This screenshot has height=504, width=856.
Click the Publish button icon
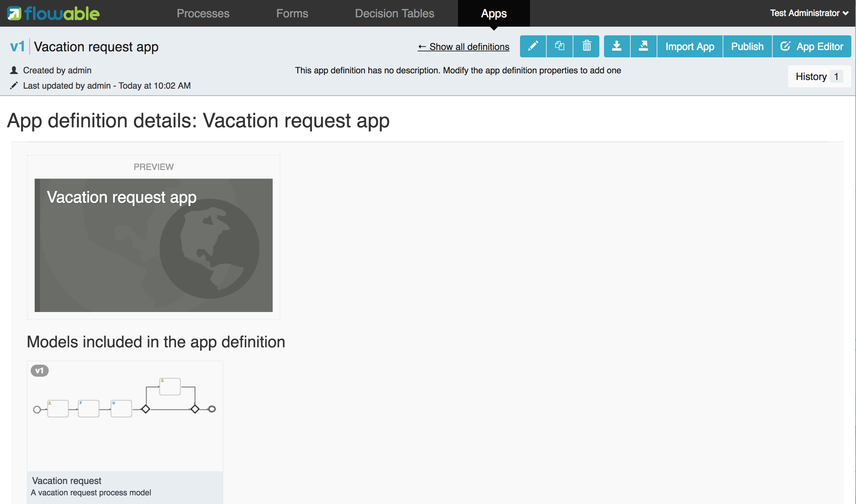[x=747, y=46]
